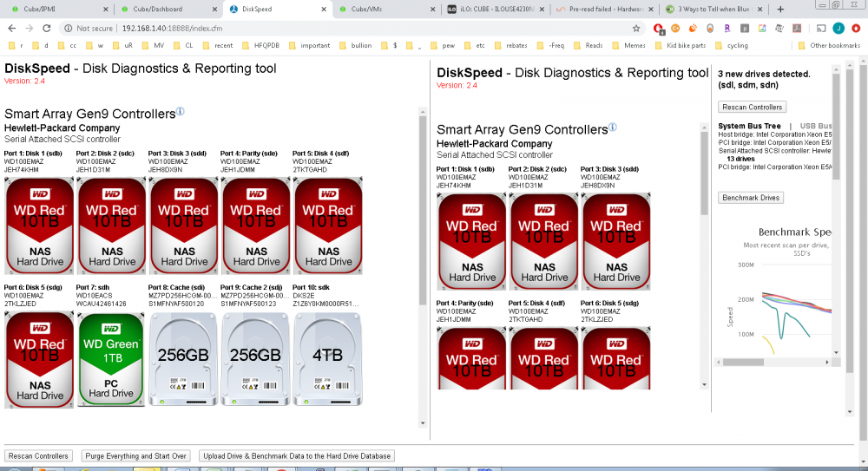Click the Benchmark Drives button
The width and height of the screenshot is (868, 471).
coord(751,198)
